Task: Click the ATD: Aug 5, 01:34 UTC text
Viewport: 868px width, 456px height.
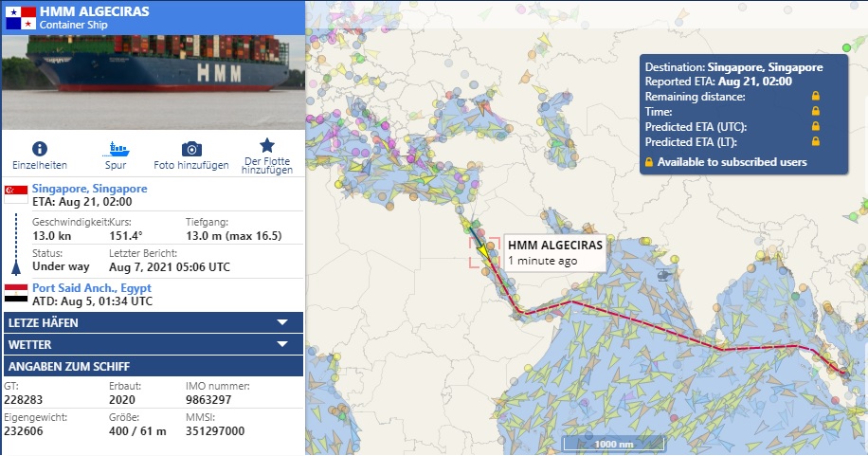Action: pyautogui.click(x=93, y=301)
